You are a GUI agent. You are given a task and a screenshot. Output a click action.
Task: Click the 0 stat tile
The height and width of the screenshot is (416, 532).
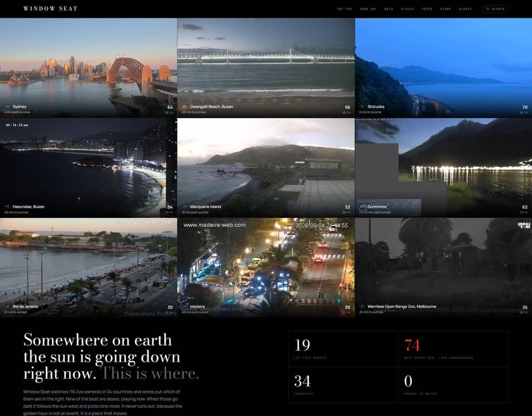point(453,385)
